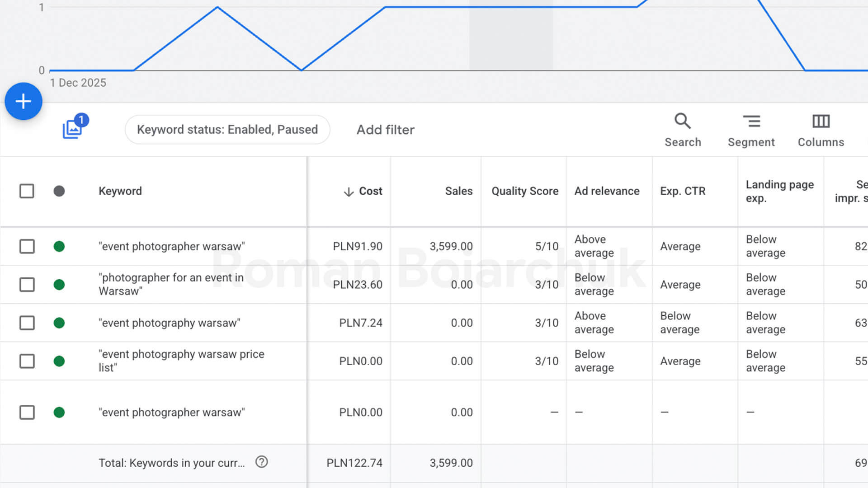Image resolution: width=868 pixels, height=488 pixels.
Task: Click the Cost column sort arrow
Action: coord(348,192)
